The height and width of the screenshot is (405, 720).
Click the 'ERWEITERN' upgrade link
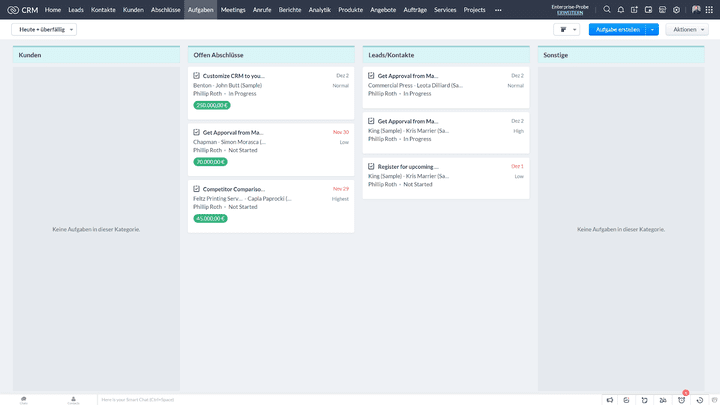tap(569, 13)
